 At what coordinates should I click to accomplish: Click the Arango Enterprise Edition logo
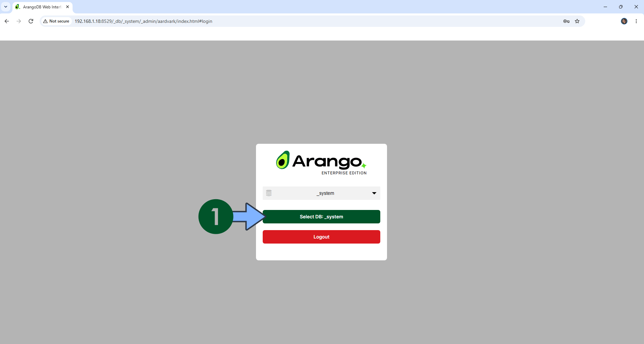coord(321,163)
